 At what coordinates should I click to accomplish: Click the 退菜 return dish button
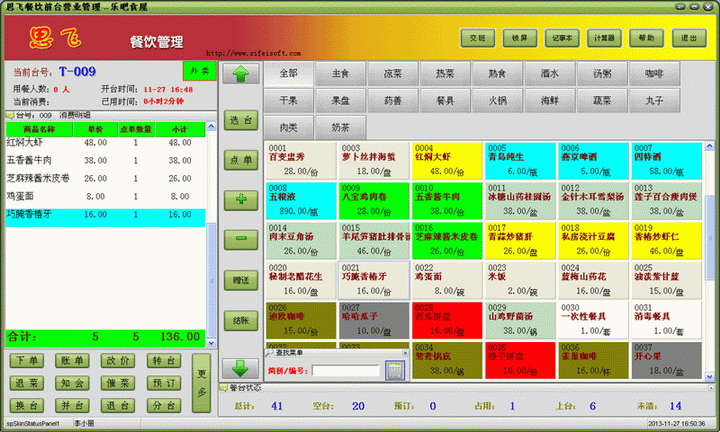[x=27, y=383]
